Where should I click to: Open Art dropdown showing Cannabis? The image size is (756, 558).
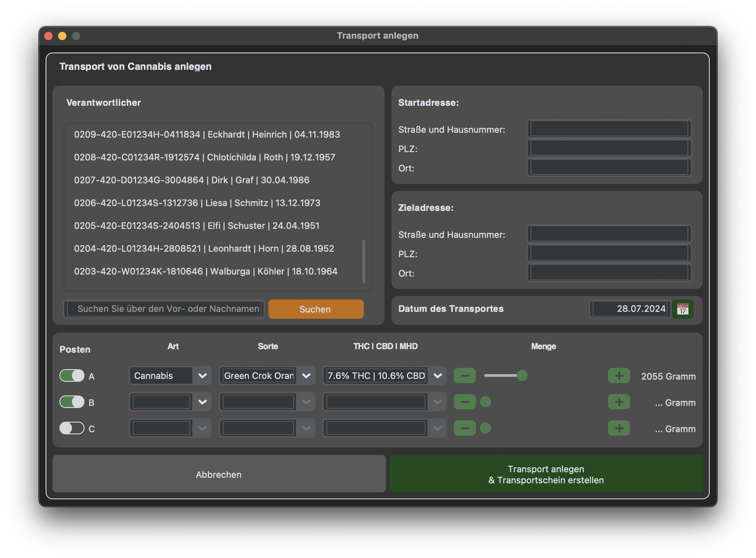202,376
